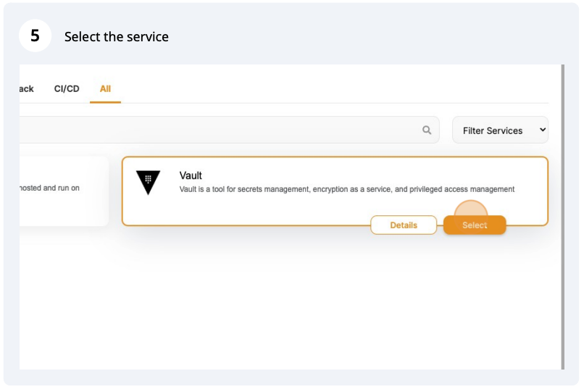Viewport: 584px width, 392px height.
Task: Switch to the CI/CD tab
Action: (x=67, y=89)
